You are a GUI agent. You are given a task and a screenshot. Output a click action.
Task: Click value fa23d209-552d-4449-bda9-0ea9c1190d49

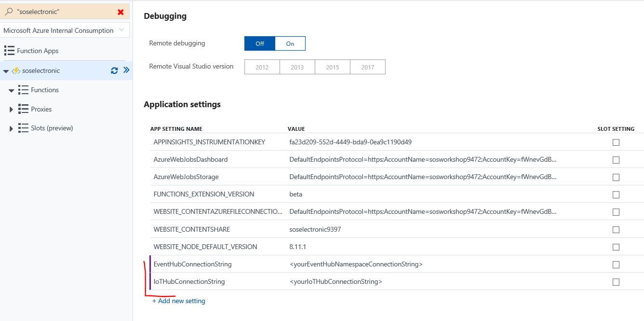tap(350, 142)
